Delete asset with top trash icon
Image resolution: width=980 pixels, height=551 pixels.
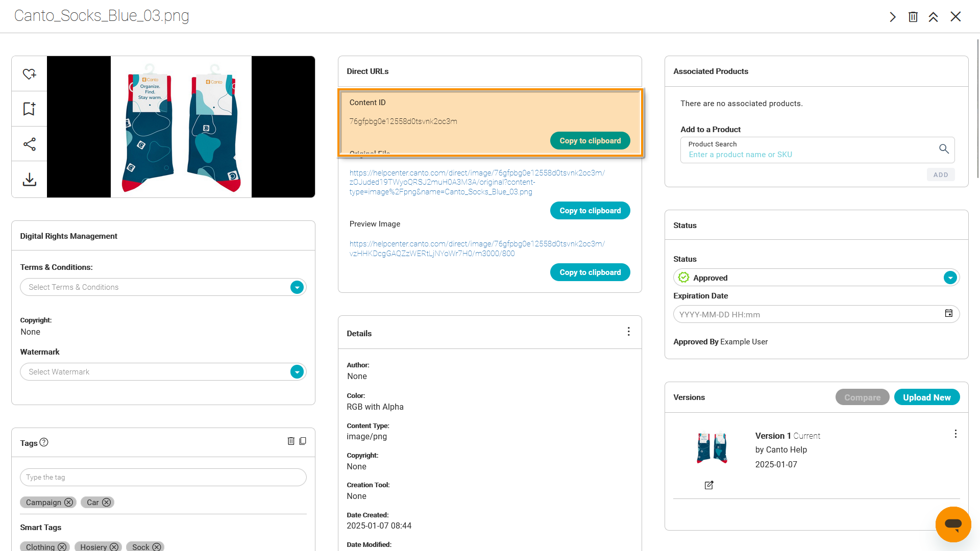pos(913,17)
